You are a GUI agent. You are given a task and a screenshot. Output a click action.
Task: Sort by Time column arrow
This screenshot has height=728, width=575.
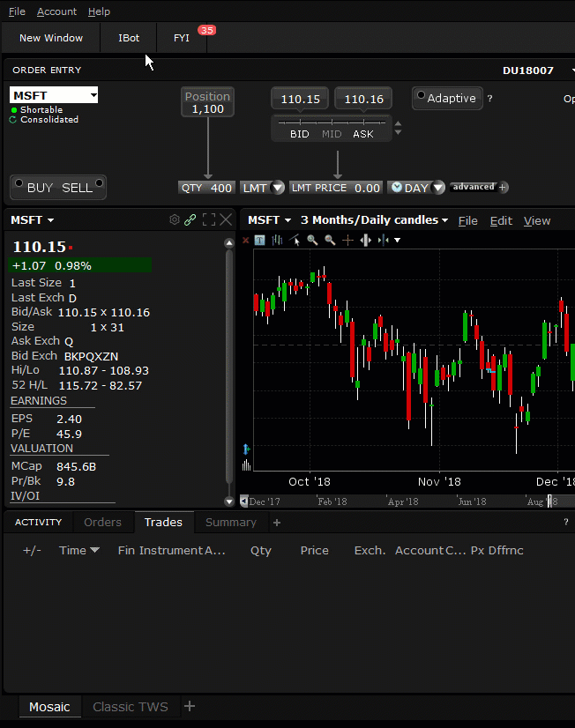point(94,550)
